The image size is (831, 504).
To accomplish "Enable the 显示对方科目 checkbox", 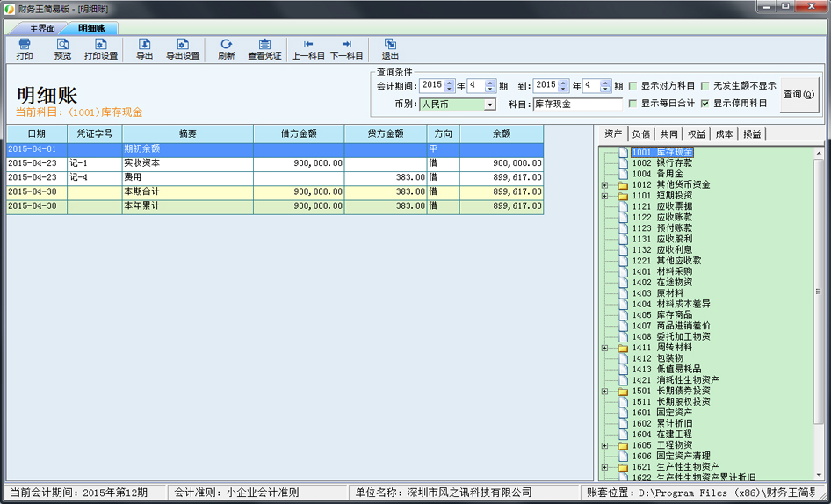I will [632, 86].
